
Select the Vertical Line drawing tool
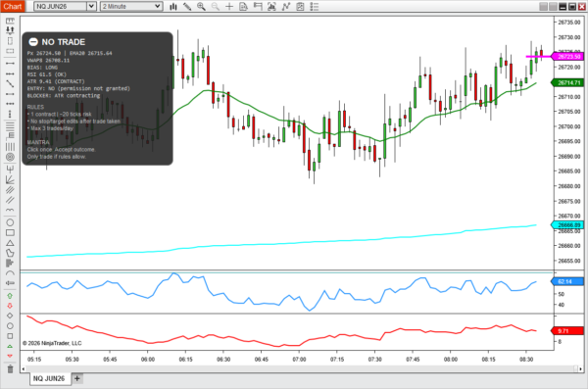tap(10, 114)
